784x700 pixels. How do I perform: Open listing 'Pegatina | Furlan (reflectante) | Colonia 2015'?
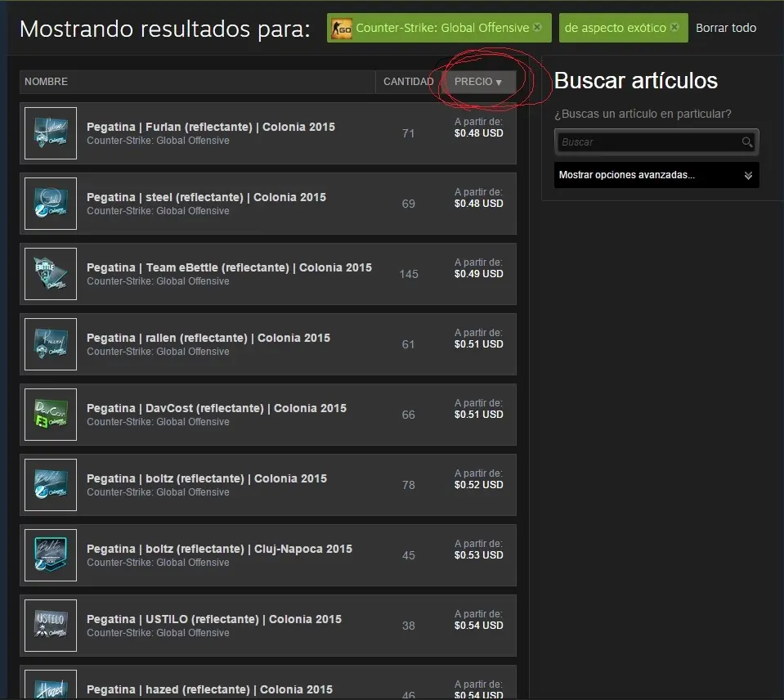(x=210, y=127)
